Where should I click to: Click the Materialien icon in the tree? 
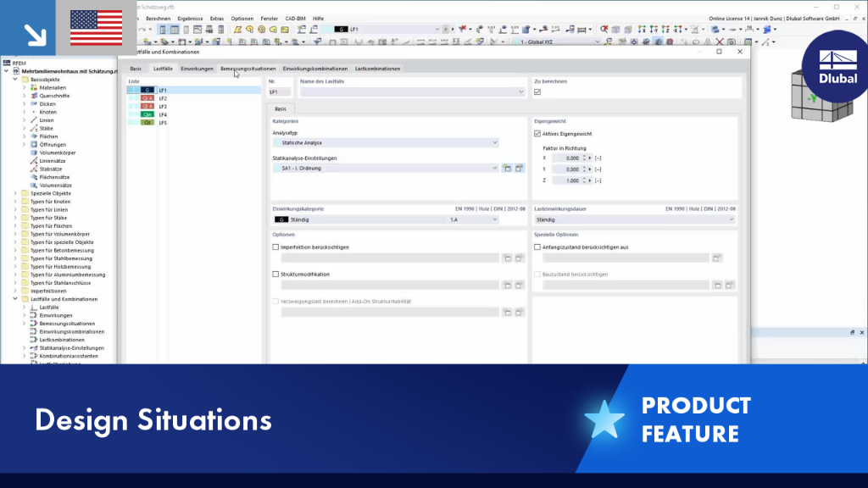[34, 87]
